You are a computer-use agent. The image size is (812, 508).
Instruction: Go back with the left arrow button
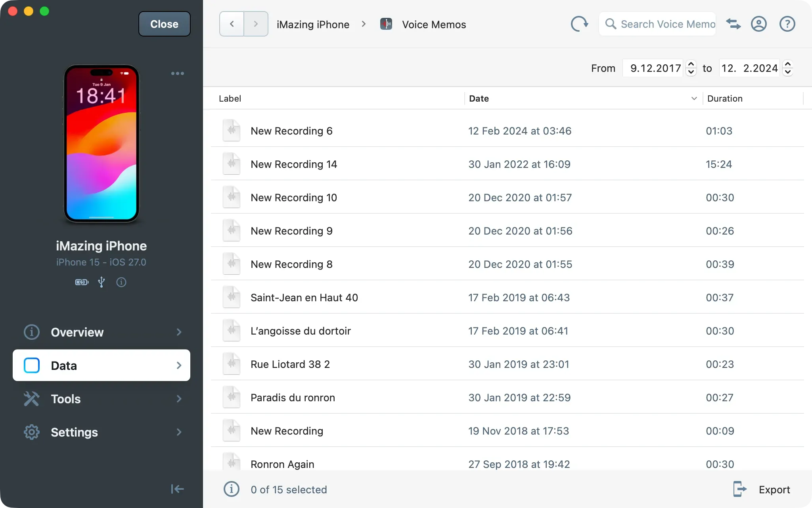[x=232, y=24]
